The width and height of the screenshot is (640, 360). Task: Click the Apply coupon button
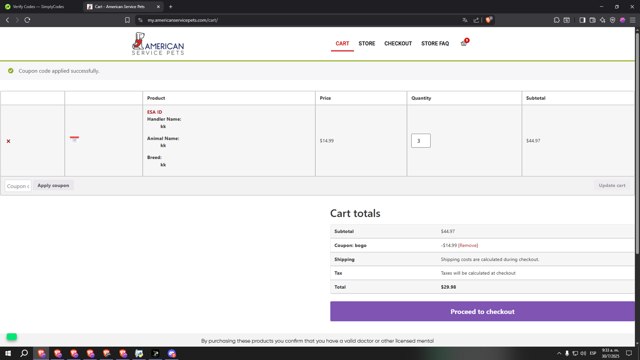(x=53, y=185)
